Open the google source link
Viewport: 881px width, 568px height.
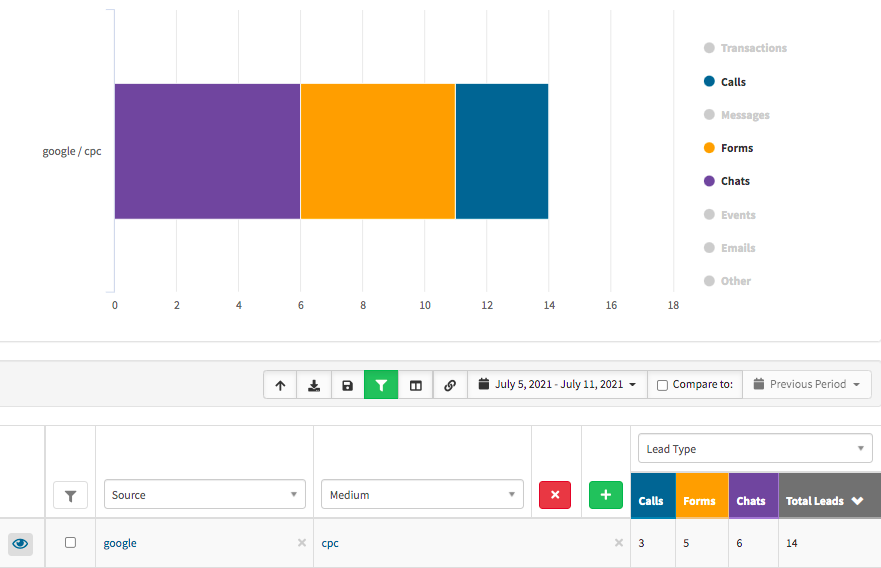(120, 543)
